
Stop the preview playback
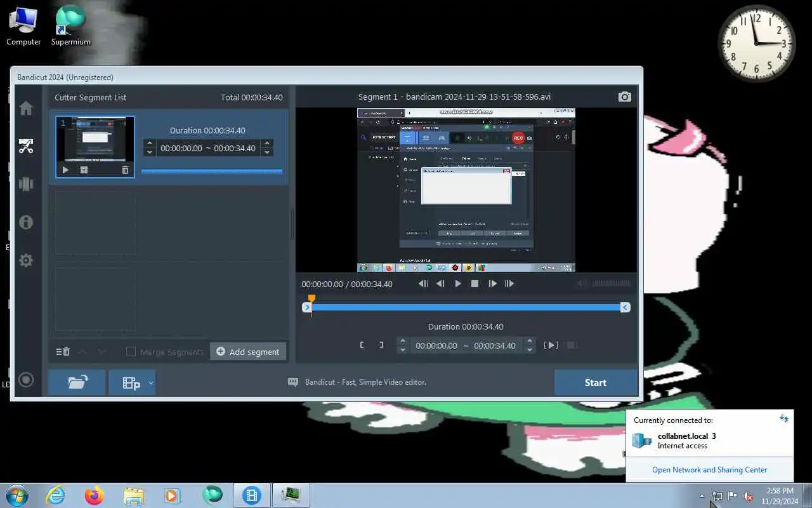pyautogui.click(x=475, y=284)
